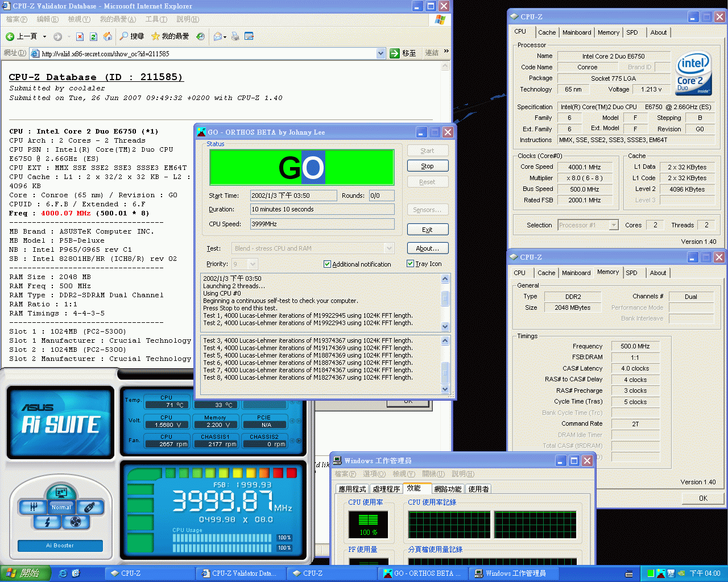Open the Mail icon dropdown arrow

point(225,36)
